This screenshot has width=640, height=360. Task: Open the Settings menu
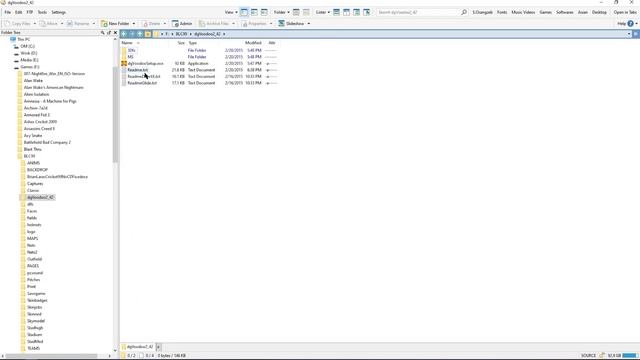pyautogui.click(x=58, y=12)
